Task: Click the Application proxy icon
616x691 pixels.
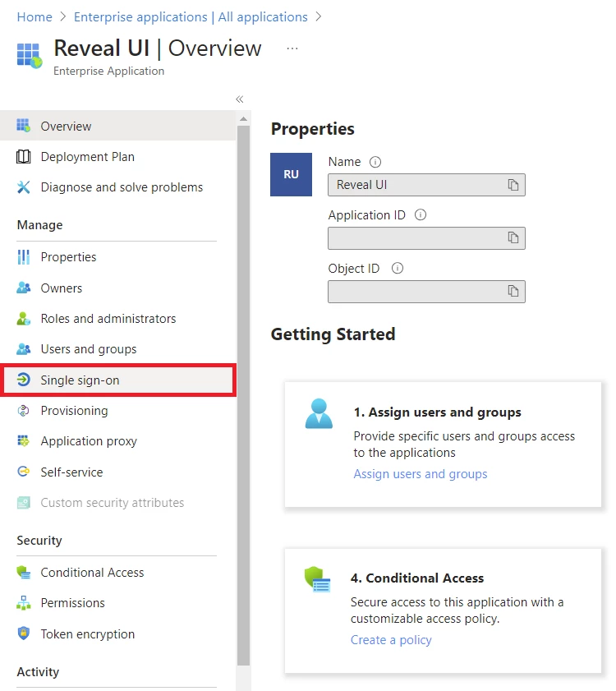Action: pyautogui.click(x=23, y=440)
